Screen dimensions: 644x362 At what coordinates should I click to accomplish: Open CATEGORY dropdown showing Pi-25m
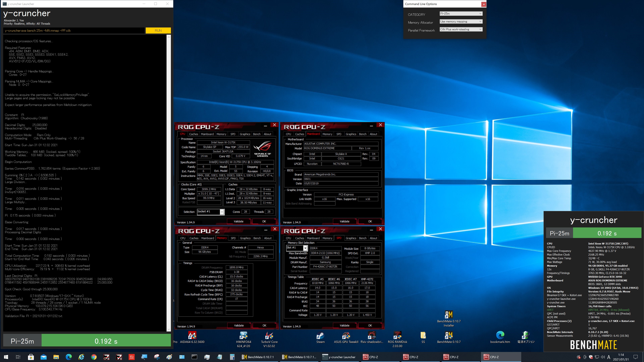pos(461,13)
